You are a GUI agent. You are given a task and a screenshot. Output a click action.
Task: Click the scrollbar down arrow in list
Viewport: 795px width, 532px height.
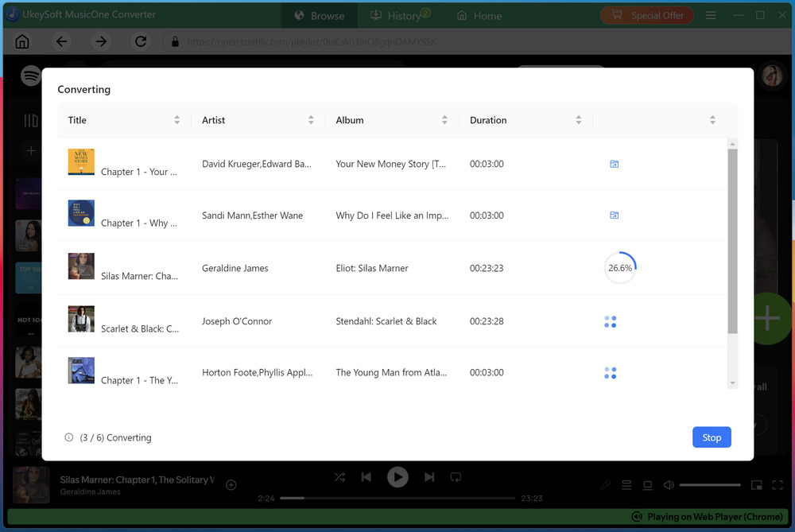click(733, 383)
